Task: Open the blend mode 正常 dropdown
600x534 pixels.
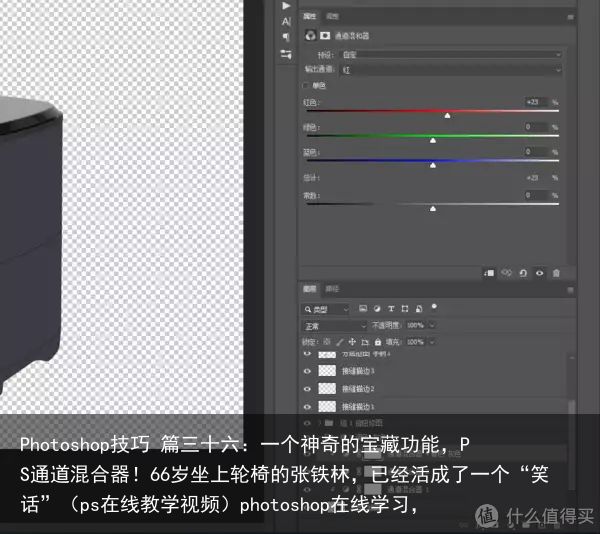Action: coord(334,326)
